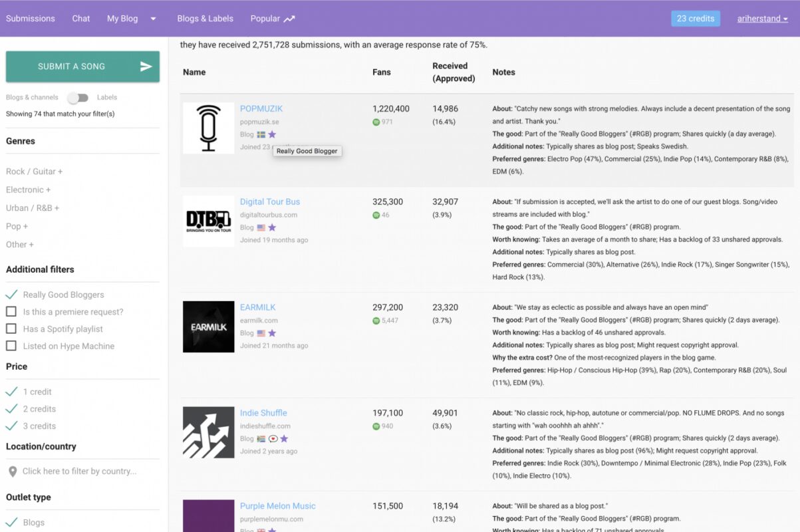Click the earmilk.com domain text

pos(259,321)
